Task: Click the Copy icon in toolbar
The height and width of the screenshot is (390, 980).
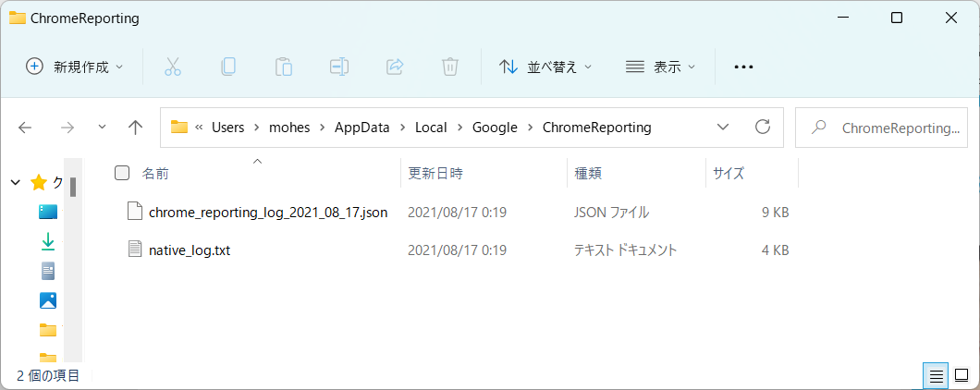Action: (228, 67)
